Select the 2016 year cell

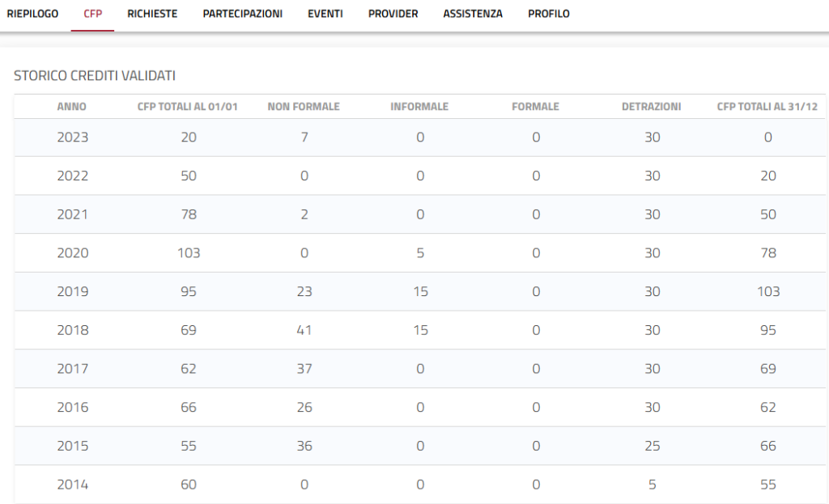click(x=72, y=407)
